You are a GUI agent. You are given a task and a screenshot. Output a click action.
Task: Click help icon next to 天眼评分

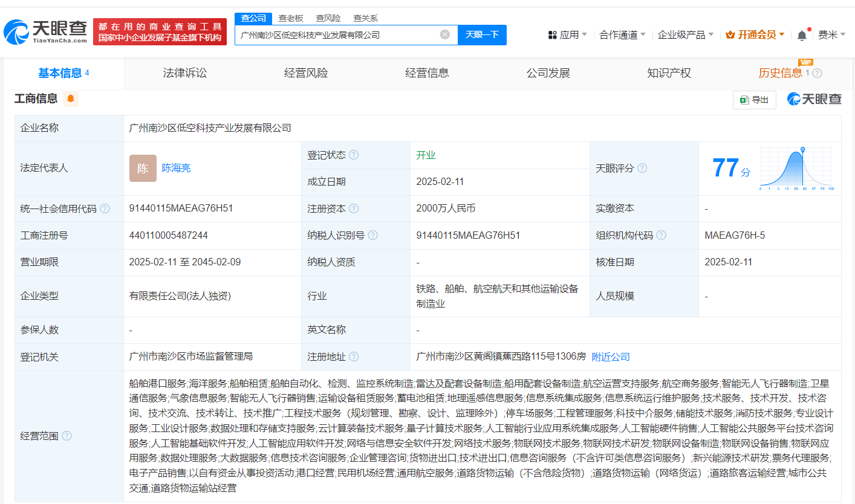(642, 168)
